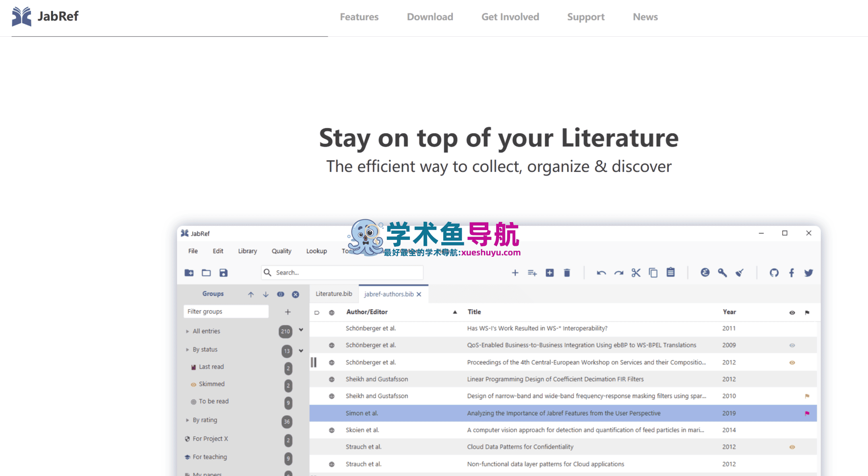Expand the By rating group arrow

(x=187, y=420)
